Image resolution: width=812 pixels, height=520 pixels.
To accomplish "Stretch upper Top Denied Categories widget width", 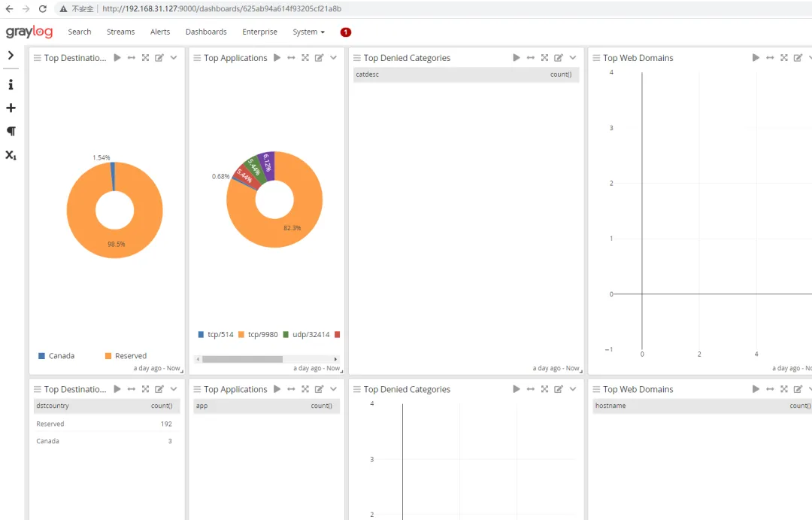I will click(530, 57).
